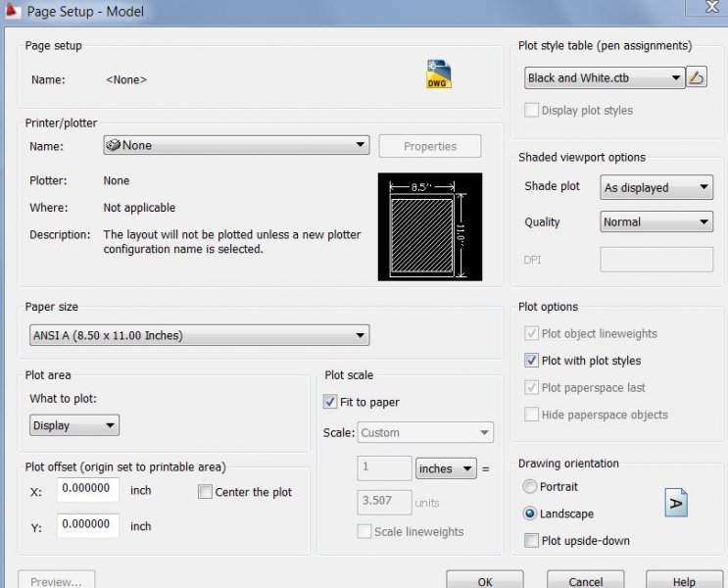
Task: Toggle Plot paperspace last checkbox
Action: [x=531, y=387]
